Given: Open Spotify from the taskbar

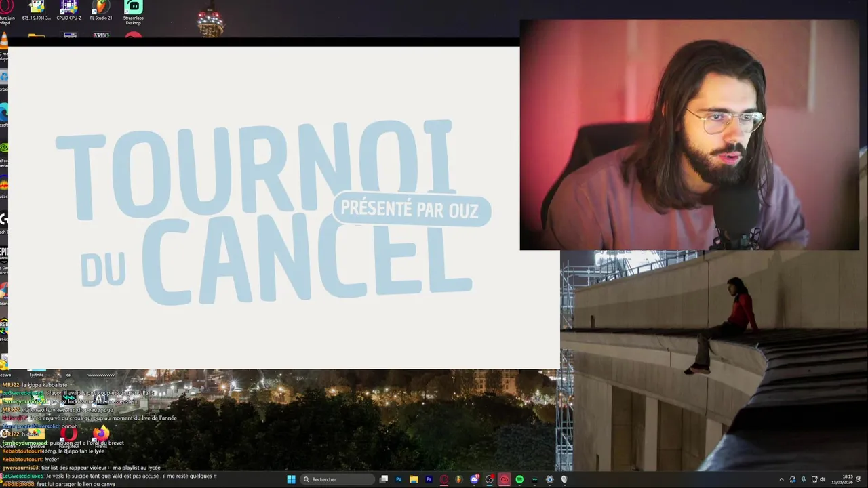Looking at the screenshot, I should pos(519,479).
